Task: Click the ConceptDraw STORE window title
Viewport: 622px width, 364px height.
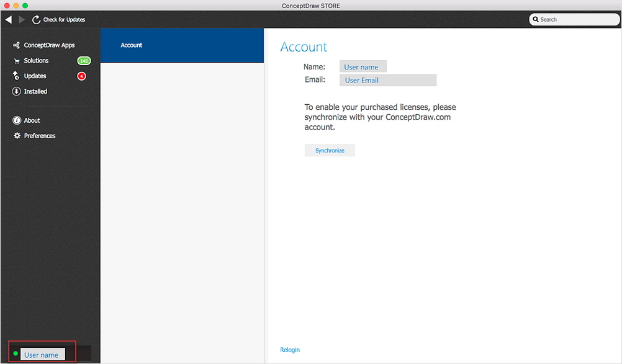Action: 311,6
